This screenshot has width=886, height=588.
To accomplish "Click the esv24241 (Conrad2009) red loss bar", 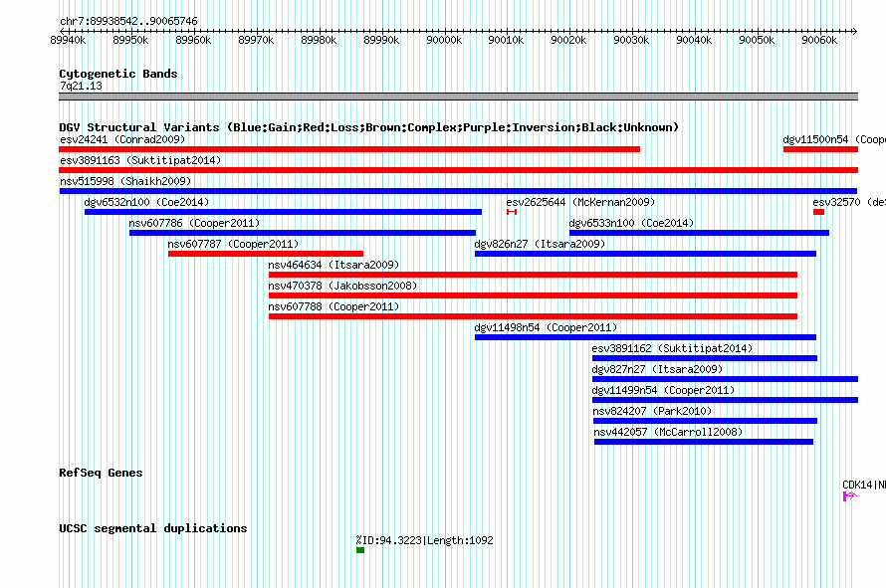I will [349, 149].
